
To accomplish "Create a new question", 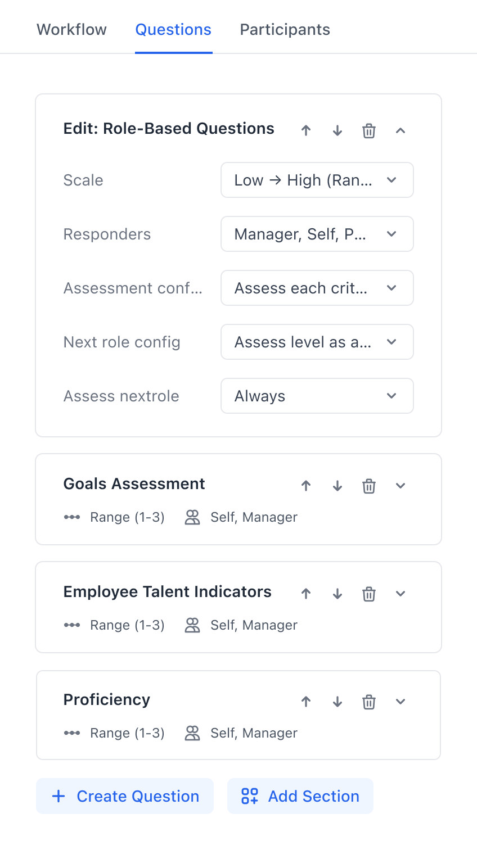I will [124, 796].
